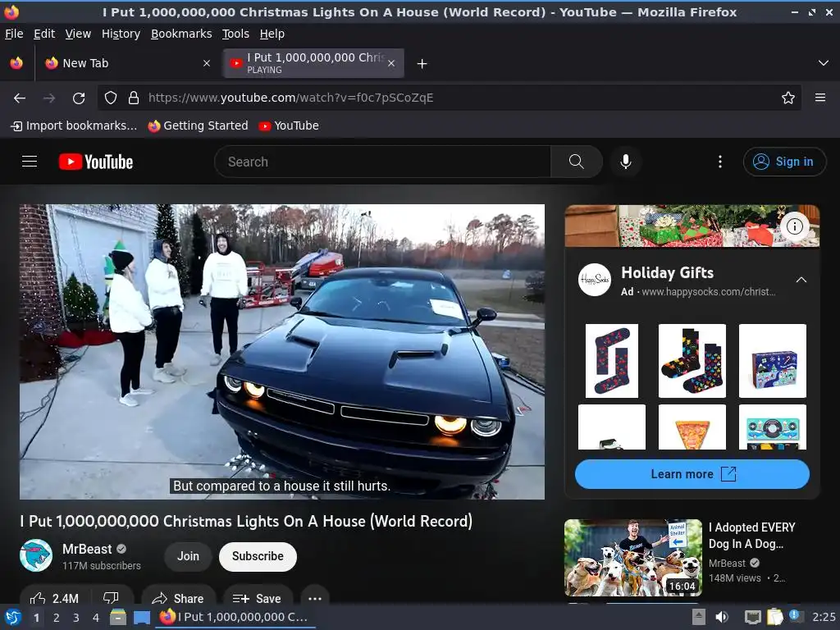The height and width of the screenshot is (630, 840).
Task: Open the YouTube bookmark in toolbar
Action: (289, 126)
